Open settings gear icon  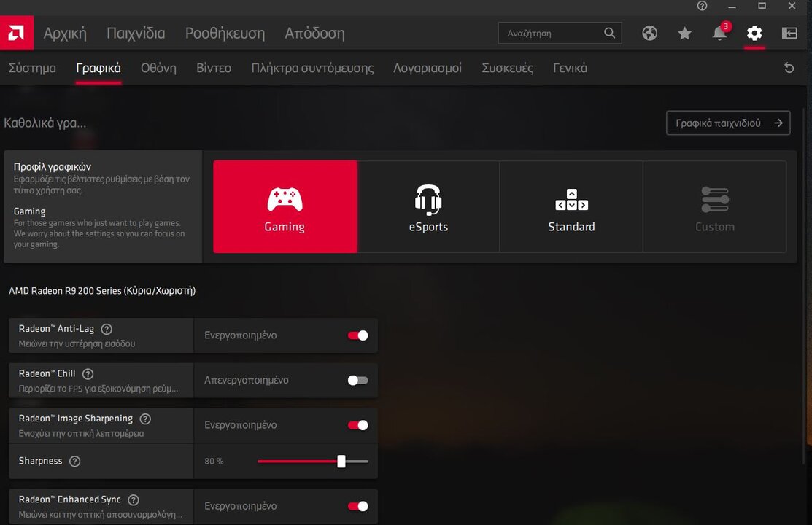754,33
